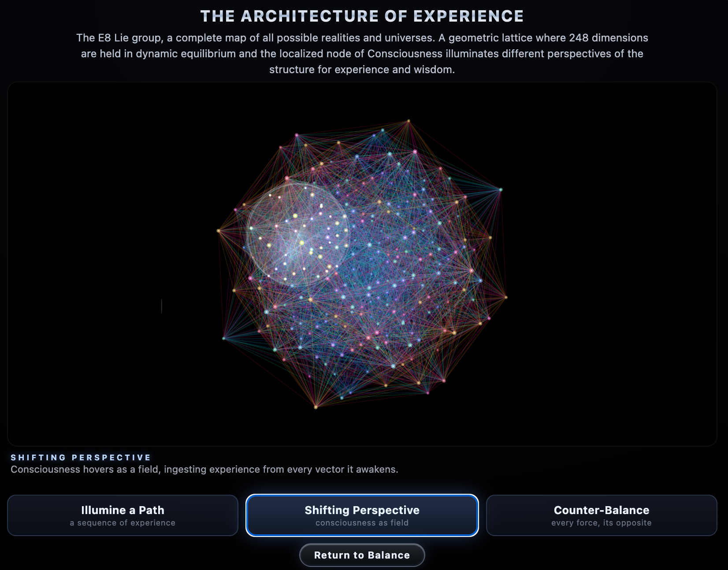This screenshot has height=570, width=728.
Task: Click the 'Consciousness hovers as a field' caption
Action: pyautogui.click(x=204, y=470)
